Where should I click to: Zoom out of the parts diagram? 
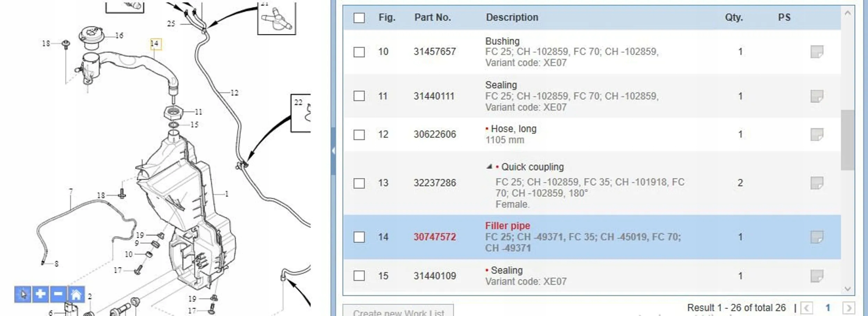pyautogui.click(x=58, y=294)
